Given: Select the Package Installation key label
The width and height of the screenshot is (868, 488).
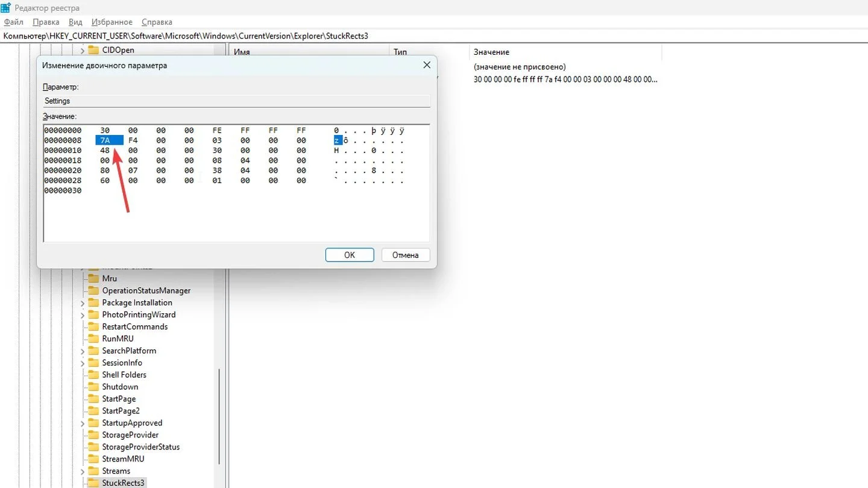Looking at the screenshot, I should click(x=137, y=302).
